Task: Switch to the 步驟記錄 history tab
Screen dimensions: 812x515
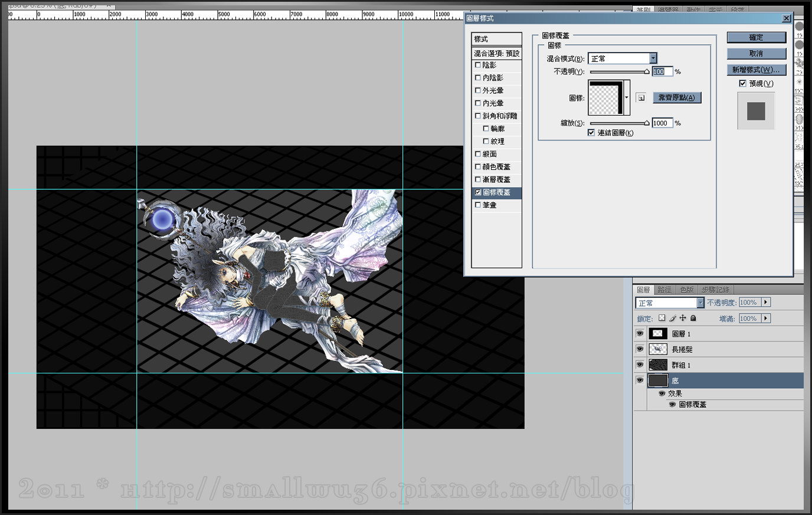Action: (715, 290)
